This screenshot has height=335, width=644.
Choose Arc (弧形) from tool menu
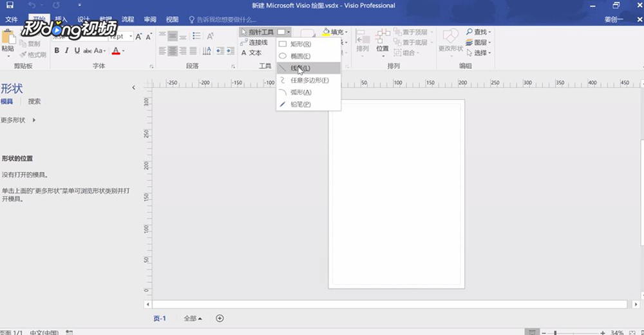[308, 92]
